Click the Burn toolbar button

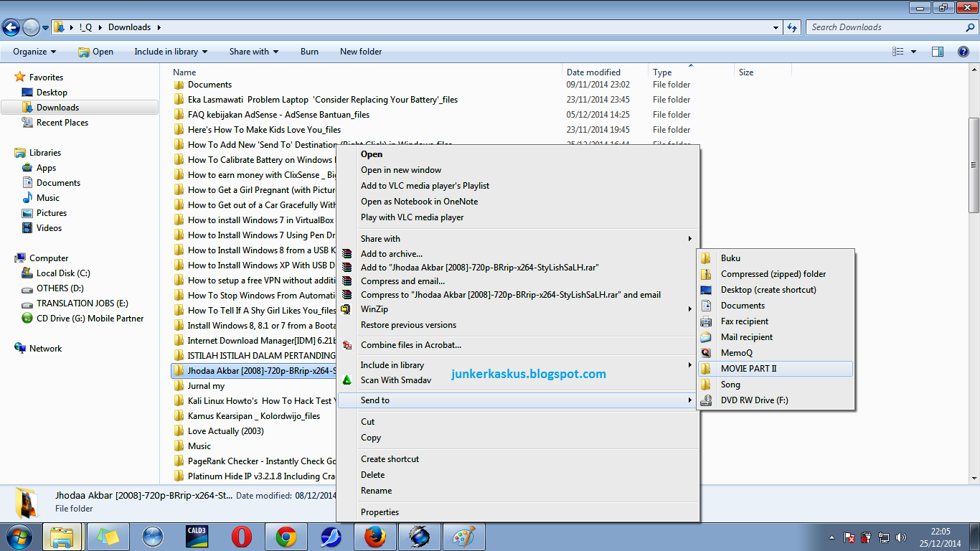(309, 52)
